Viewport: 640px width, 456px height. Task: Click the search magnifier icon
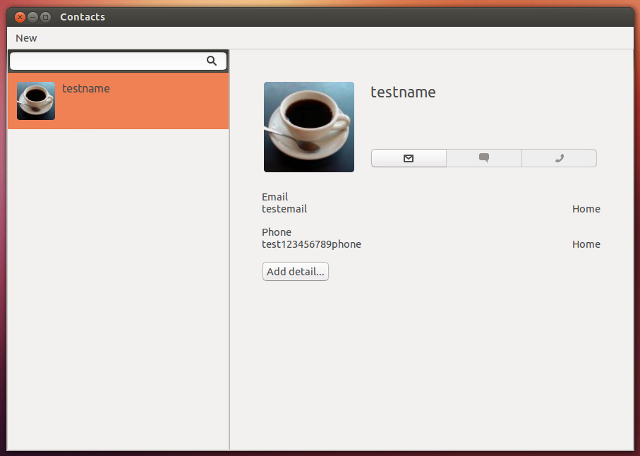point(211,61)
